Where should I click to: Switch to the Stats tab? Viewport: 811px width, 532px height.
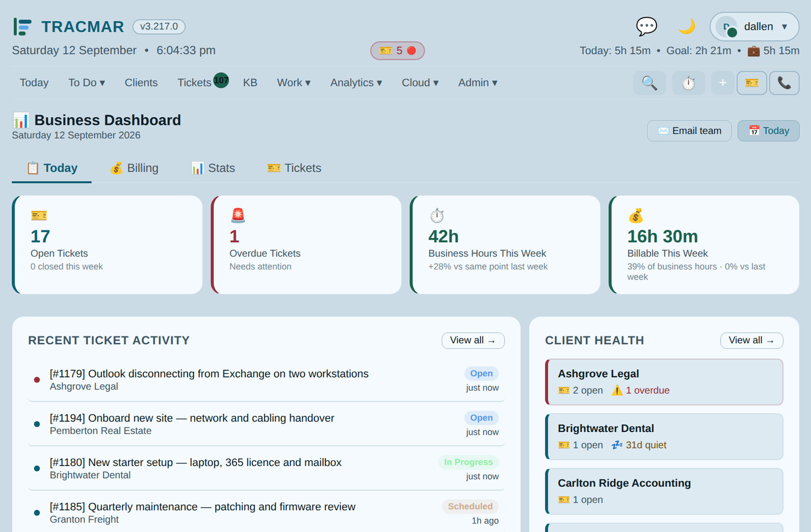tap(213, 168)
